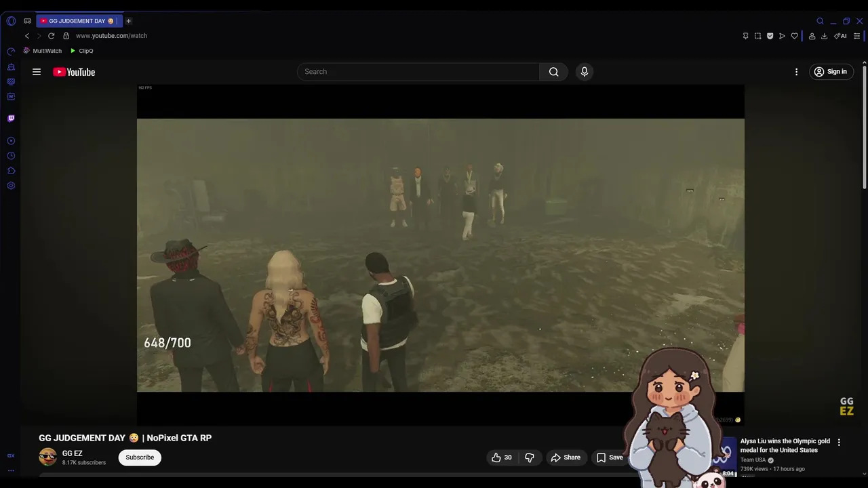Open browser Settings gear in sidebar
868x488 pixels.
coord(11,186)
